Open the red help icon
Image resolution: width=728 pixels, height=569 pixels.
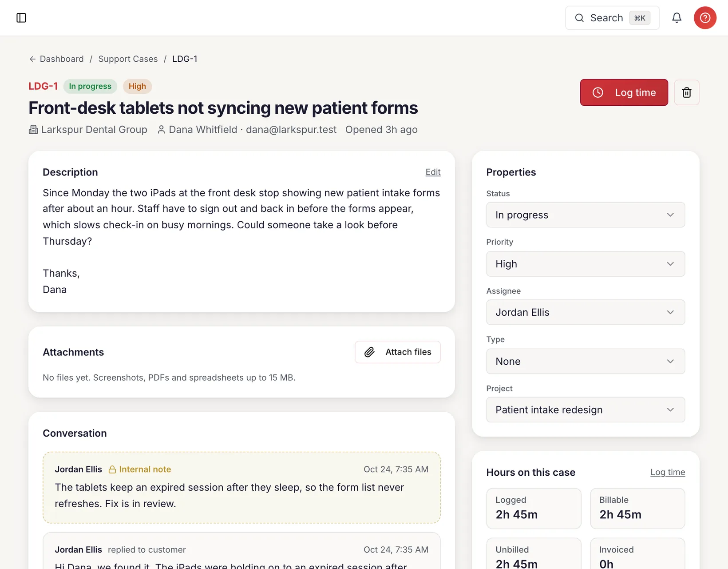coord(705,18)
